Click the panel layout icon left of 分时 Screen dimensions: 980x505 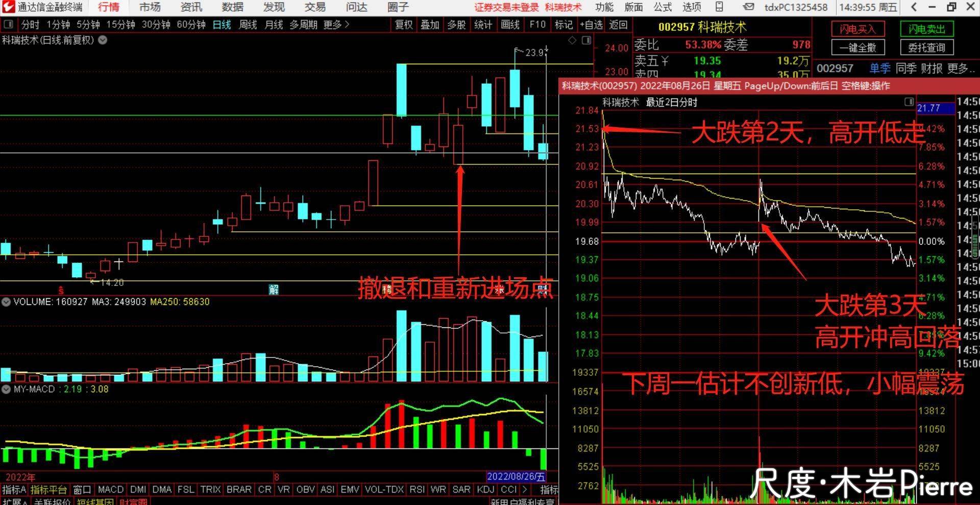[x=9, y=25]
